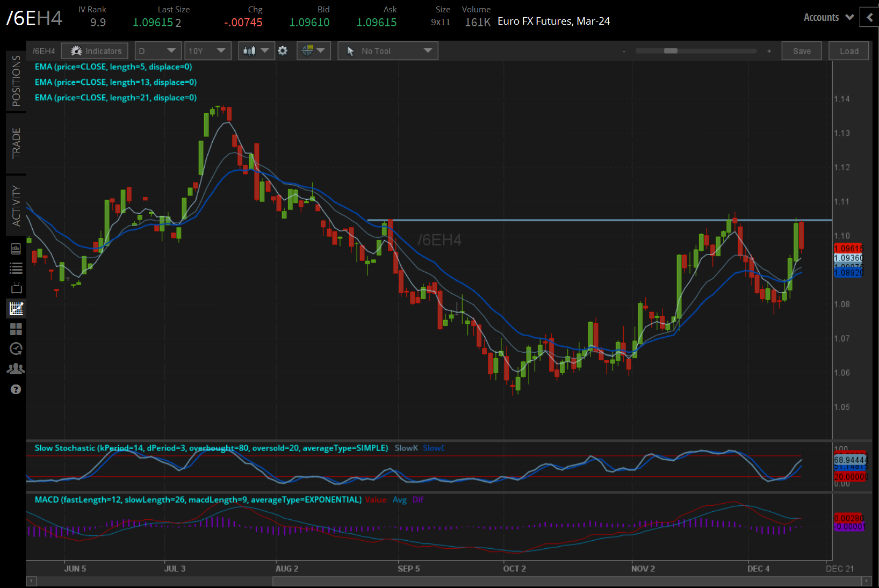Open the chart settings gear
Screen dimensions: 879x588
click(283, 51)
